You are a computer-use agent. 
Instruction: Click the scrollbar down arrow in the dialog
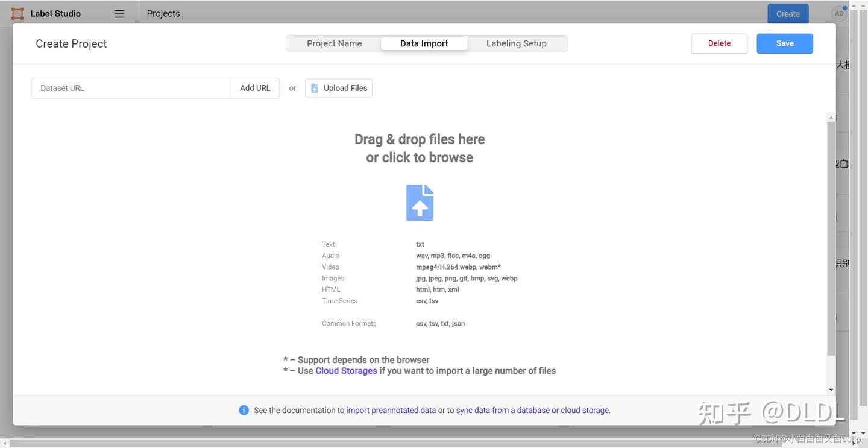[831, 390]
